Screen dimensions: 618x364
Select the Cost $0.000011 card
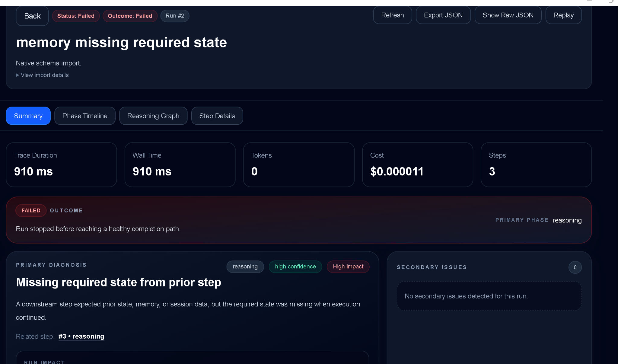(x=418, y=165)
